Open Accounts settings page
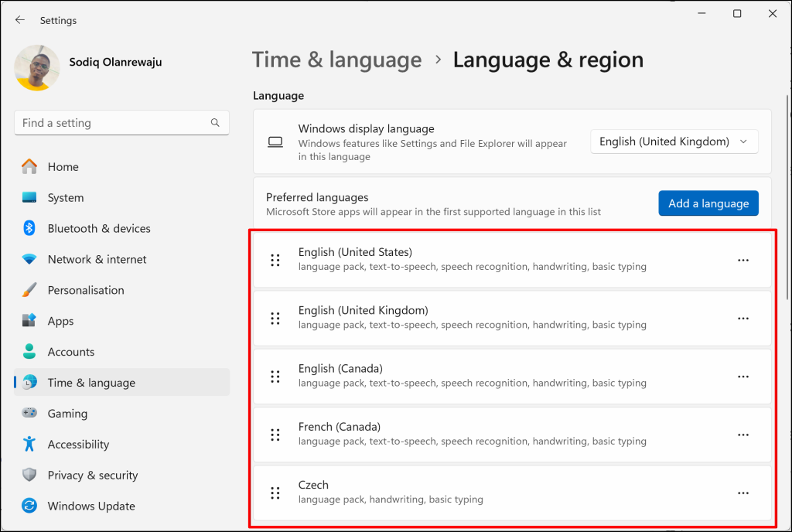792x532 pixels. pos(121,352)
